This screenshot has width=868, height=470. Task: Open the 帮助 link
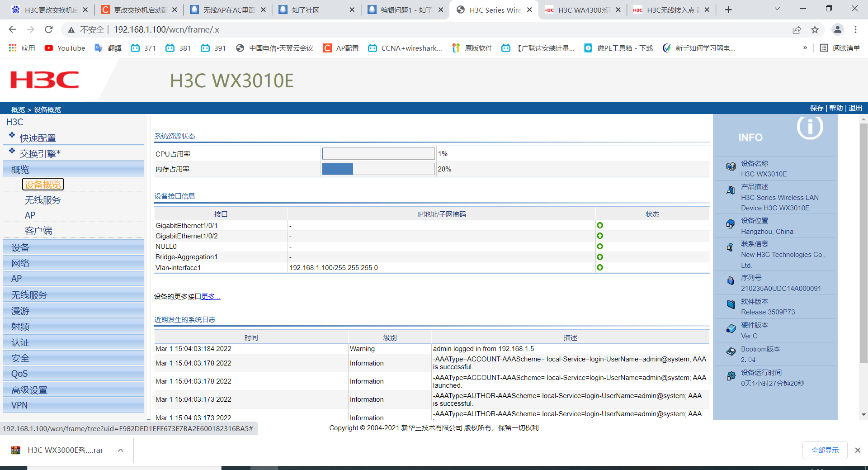point(836,108)
